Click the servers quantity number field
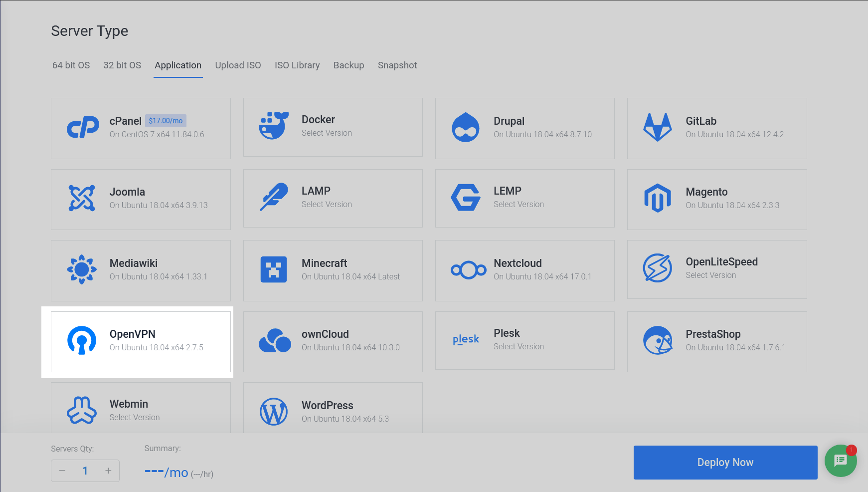The height and width of the screenshot is (492, 868). point(85,471)
